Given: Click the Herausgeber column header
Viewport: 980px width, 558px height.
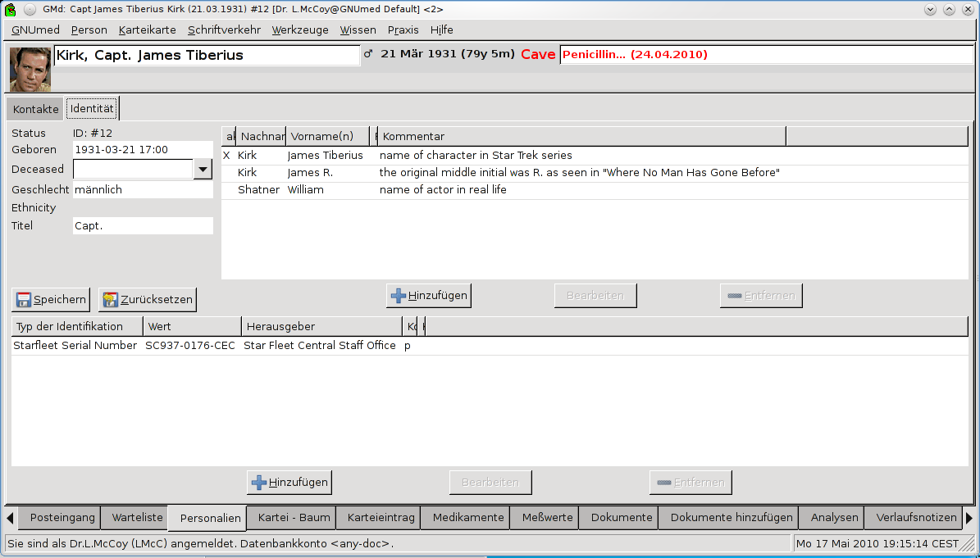Looking at the screenshot, I should click(x=322, y=326).
